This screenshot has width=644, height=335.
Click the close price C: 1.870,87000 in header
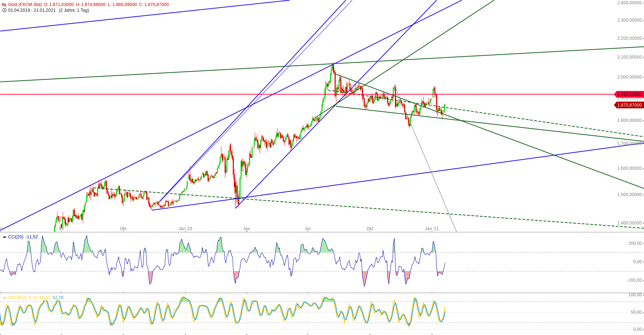[154, 5]
